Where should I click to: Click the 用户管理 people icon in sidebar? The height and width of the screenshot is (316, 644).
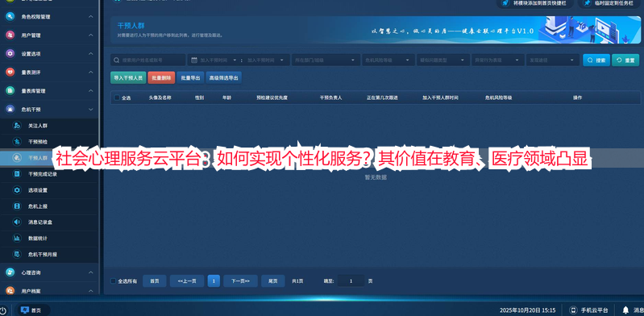[x=10, y=35]
